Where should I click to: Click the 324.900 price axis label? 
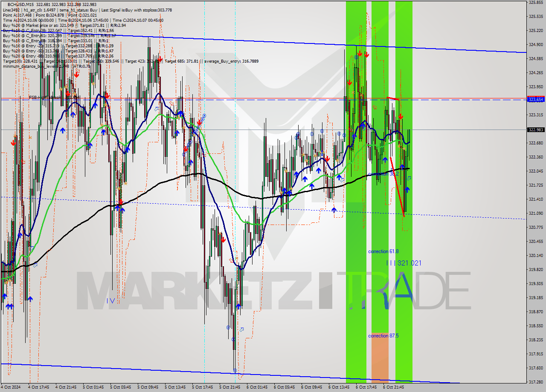coord(536,44)
